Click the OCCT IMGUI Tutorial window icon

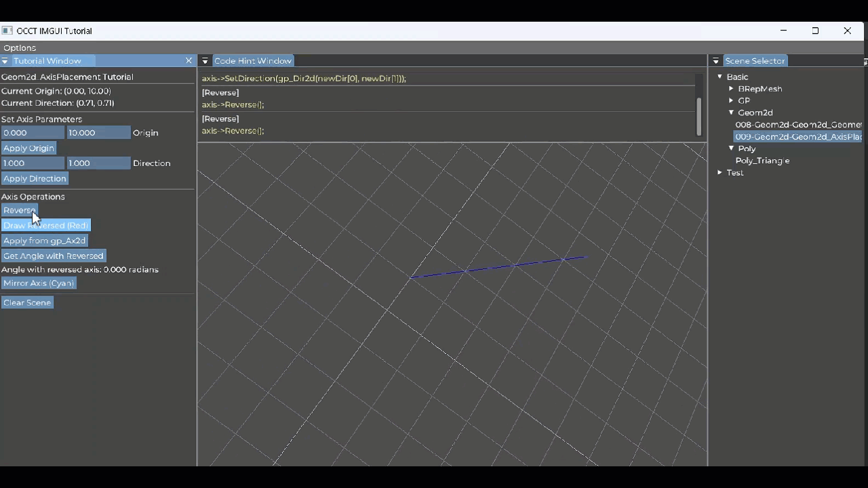click(7, 30)
